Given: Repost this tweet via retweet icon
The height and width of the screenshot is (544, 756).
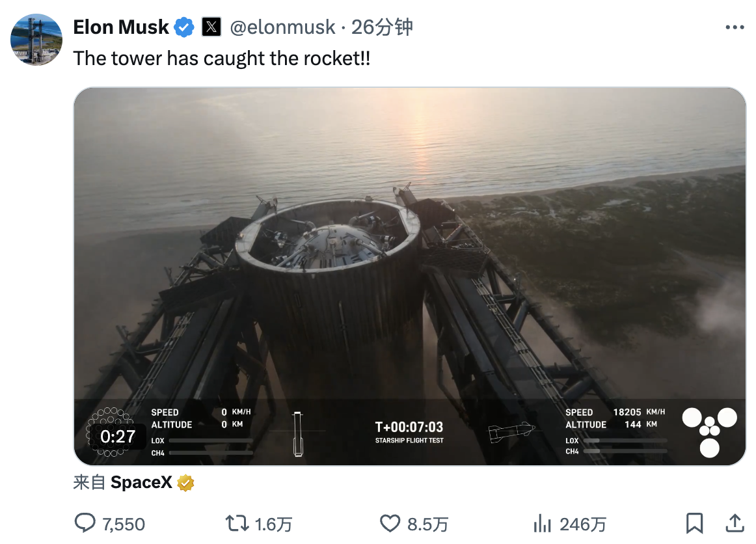Looking at the screenshot, I should tap(235, 523).
